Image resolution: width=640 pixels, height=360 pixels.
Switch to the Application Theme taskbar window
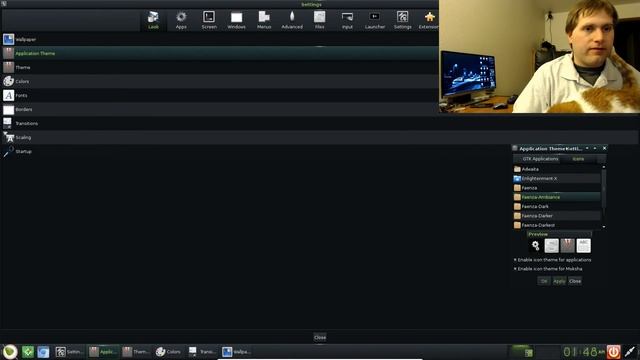coord(103,351)
